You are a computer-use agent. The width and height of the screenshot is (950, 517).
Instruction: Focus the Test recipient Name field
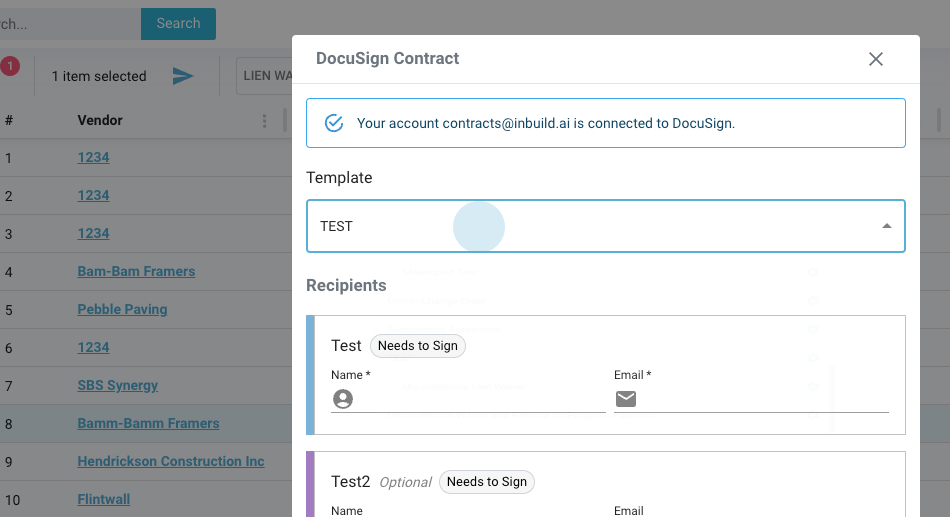(480, 399)
